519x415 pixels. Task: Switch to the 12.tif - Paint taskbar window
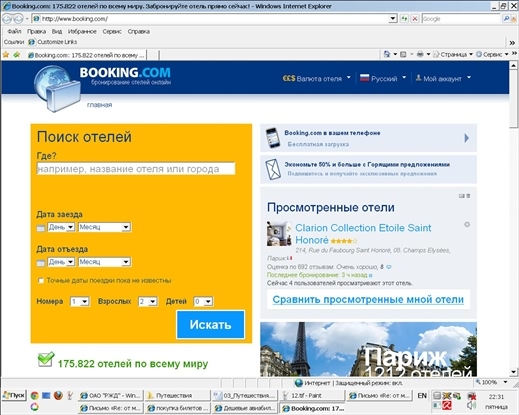(312, 395)
